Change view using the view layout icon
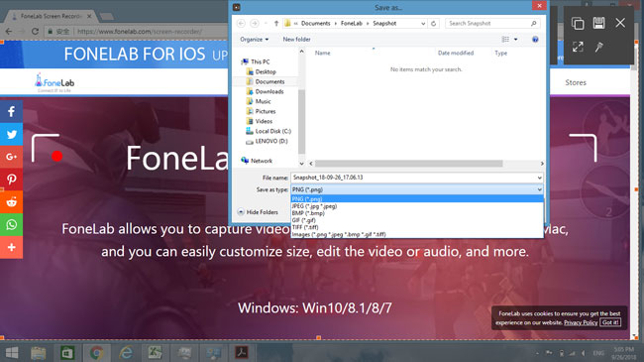The image size is (644, 362). (505, 40)
